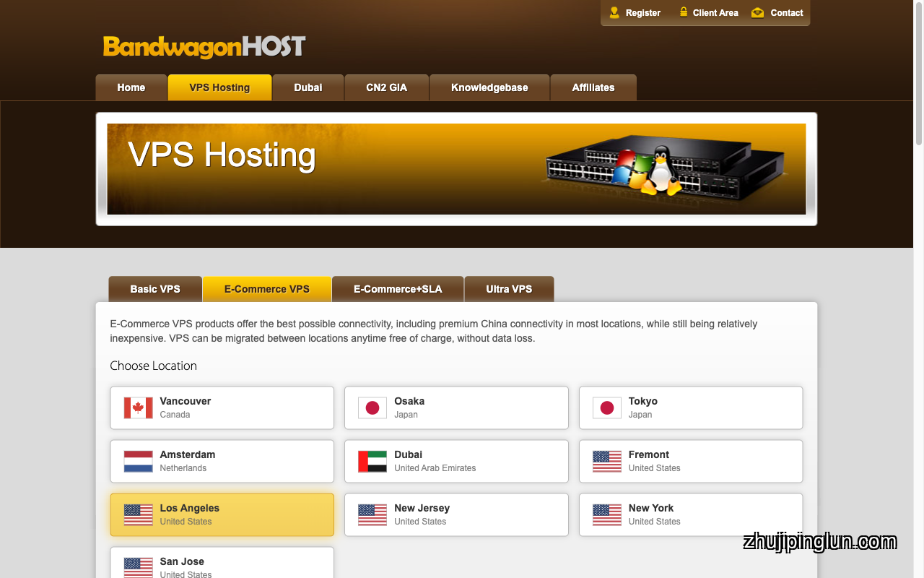The width and height of the screenshot is (924, 578).
Task: Select Los Angeles location name
Action: 190,508
